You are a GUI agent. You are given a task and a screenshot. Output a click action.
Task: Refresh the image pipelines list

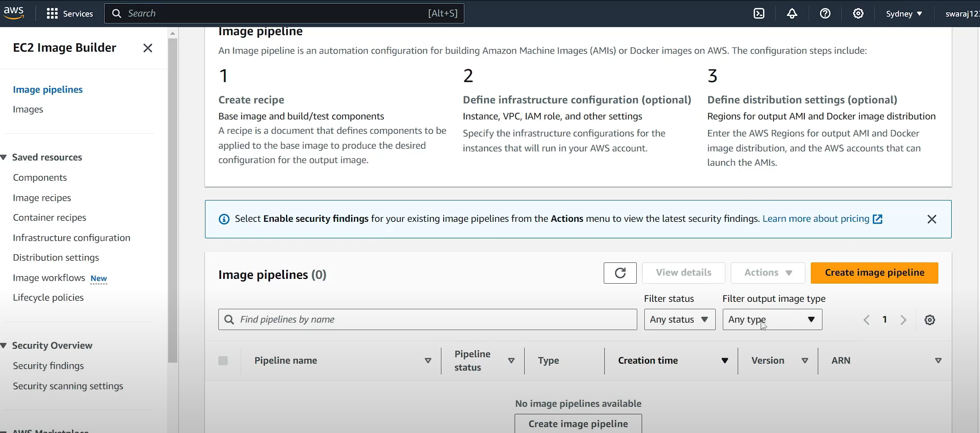pos(620,273)
